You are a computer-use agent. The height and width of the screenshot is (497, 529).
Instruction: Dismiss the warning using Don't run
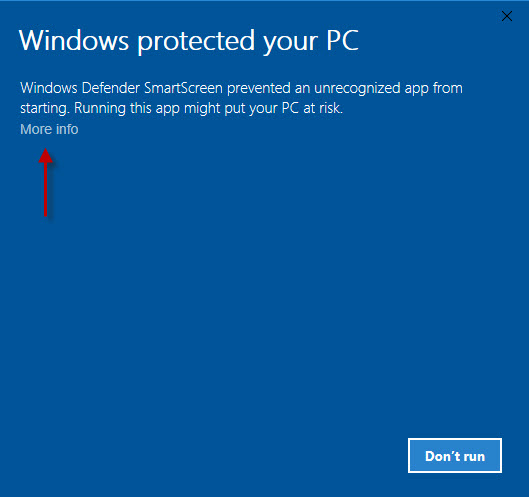[455, 455]
